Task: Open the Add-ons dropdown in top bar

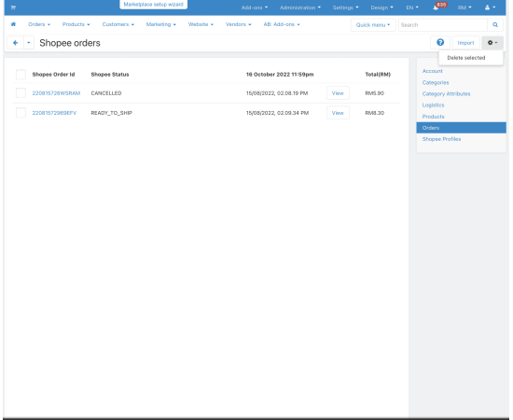Action: point(255,7)
